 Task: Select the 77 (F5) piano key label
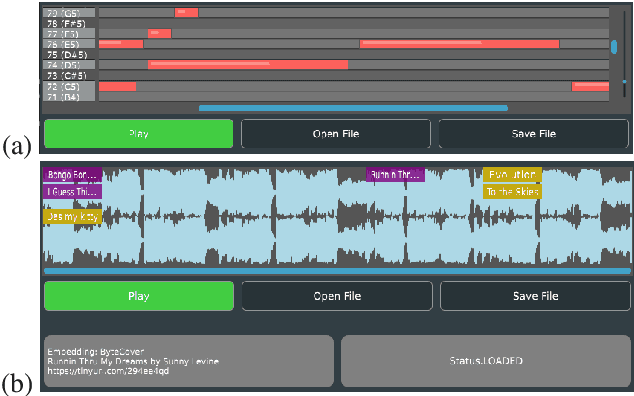(69, 34)
